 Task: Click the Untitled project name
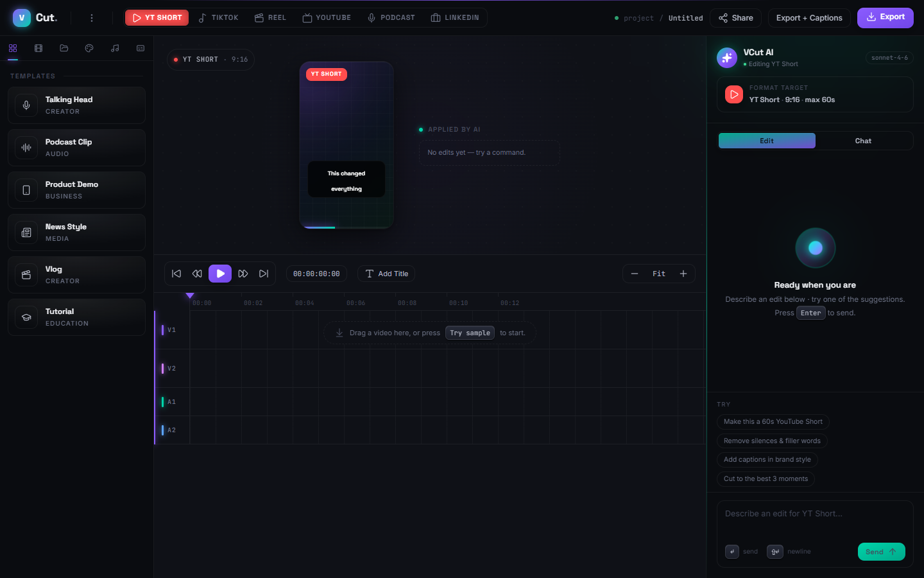686,18
